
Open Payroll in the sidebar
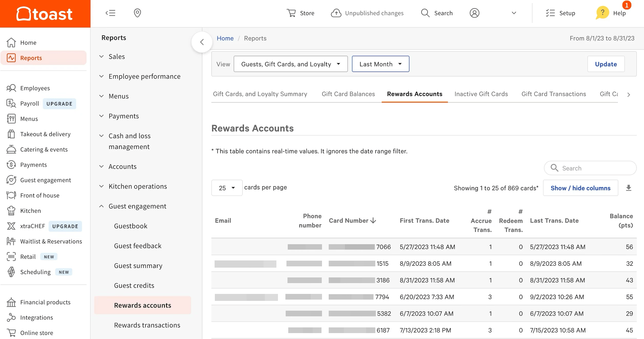(29, 104)
